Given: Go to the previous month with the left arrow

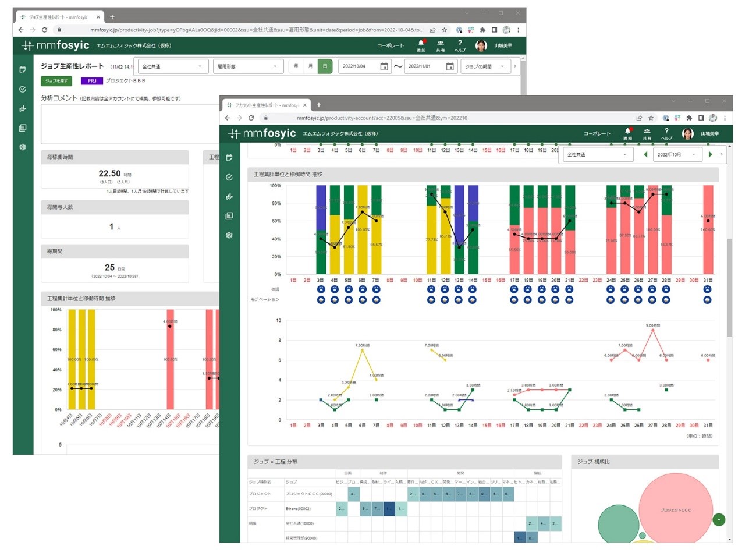Looking at the screenshot, I should (645, 154).
